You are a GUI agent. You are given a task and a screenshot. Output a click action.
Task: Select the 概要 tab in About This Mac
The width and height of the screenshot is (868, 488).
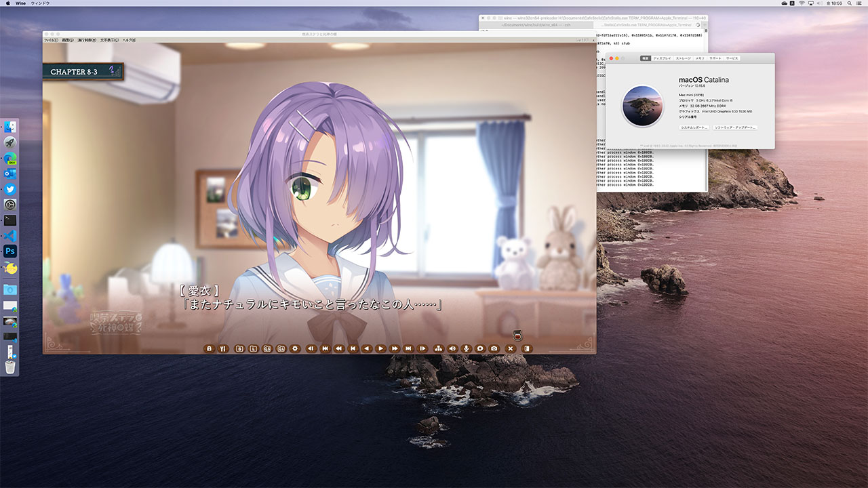click(646, 58)
